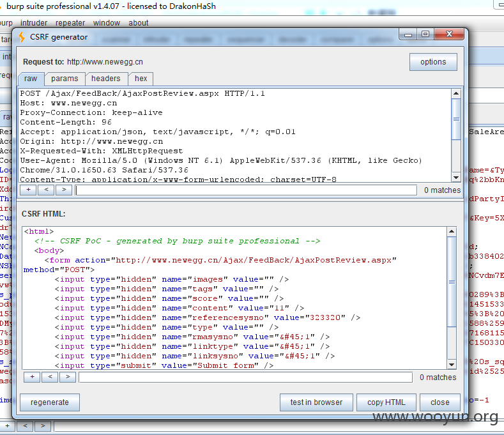Click the 'Origin: http://www.newegg.cn' line

(x=91, y=141)
